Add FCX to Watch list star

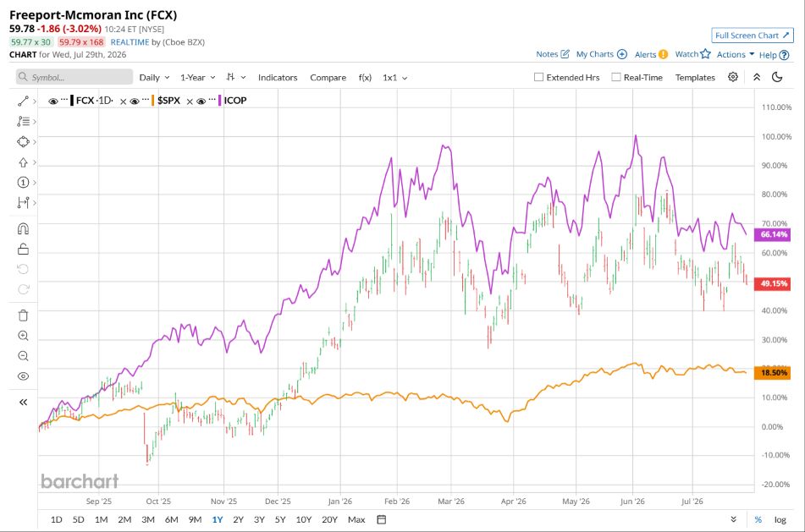click(692, 54)
